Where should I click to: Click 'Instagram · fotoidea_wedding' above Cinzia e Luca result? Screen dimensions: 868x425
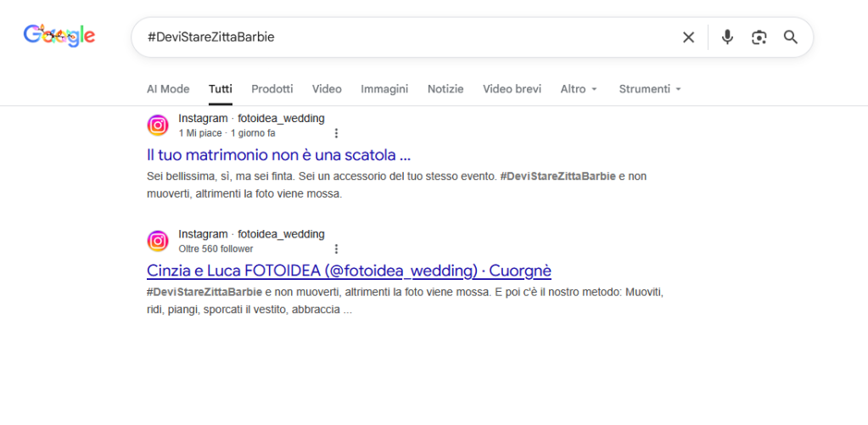tap(251, 234)
